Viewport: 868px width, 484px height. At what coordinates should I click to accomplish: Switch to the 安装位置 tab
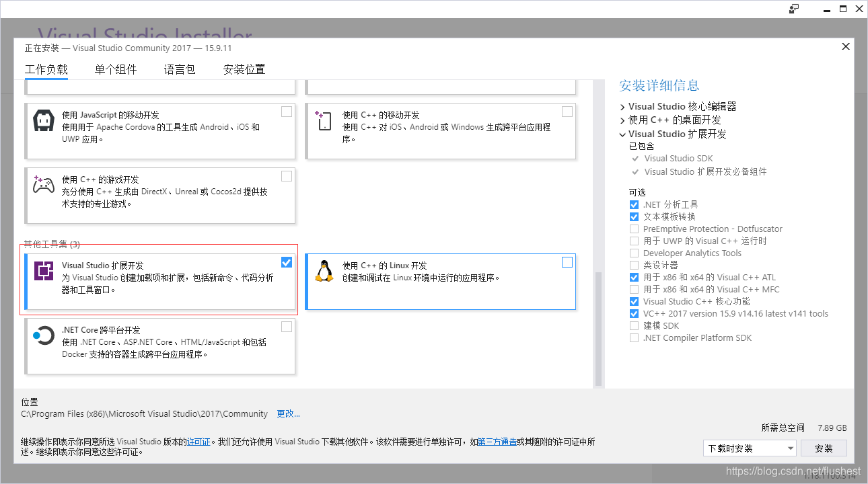tap(244, 69)
